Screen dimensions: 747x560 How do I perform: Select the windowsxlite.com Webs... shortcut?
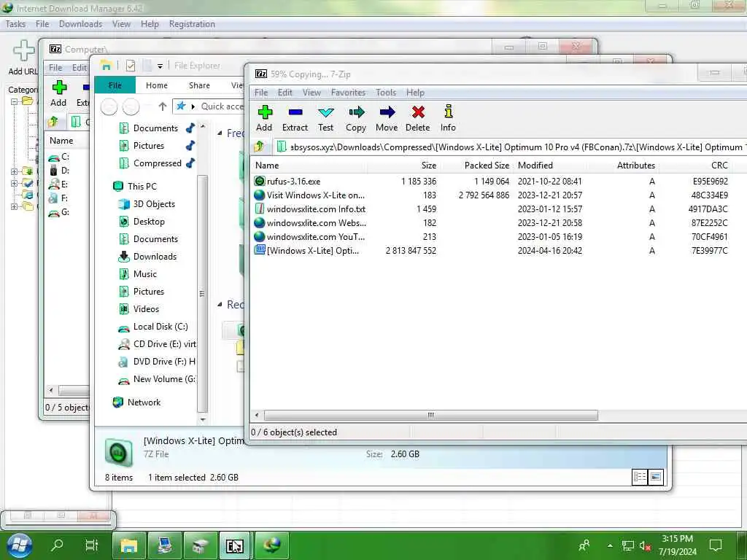click(x=317, y=223)
